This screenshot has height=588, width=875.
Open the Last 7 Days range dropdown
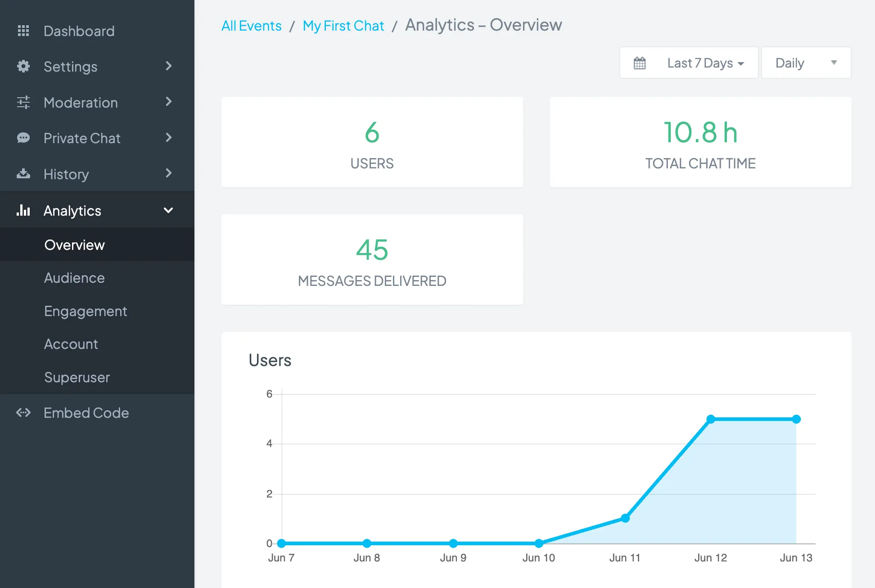pyautogui.click(x=689, y=63)
